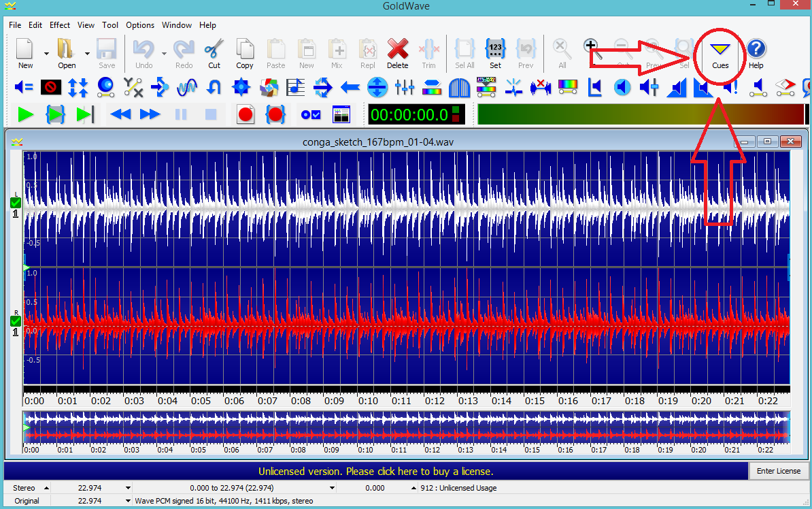
Task: Click the Set selection icon
Action: point(495,53)
